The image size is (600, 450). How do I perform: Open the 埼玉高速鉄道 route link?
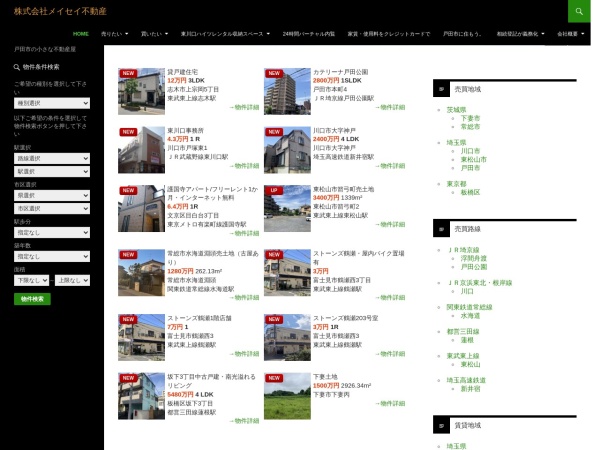466,380
